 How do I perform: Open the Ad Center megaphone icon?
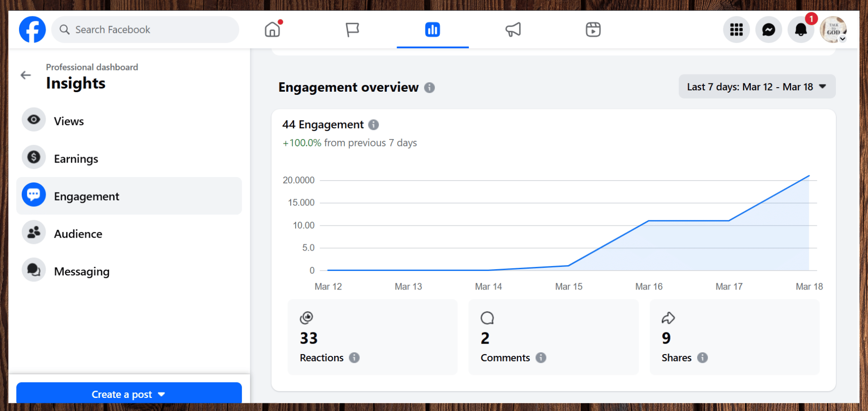pos(513,30)
